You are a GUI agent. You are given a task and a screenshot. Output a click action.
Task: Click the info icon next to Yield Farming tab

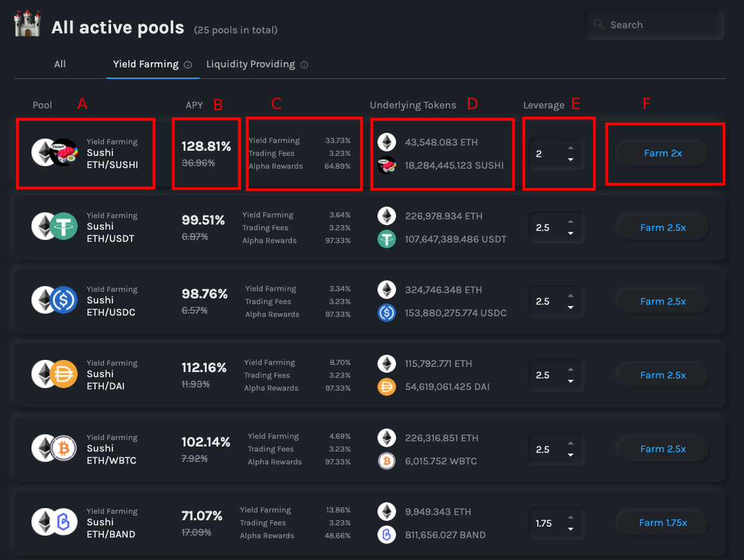188,65
